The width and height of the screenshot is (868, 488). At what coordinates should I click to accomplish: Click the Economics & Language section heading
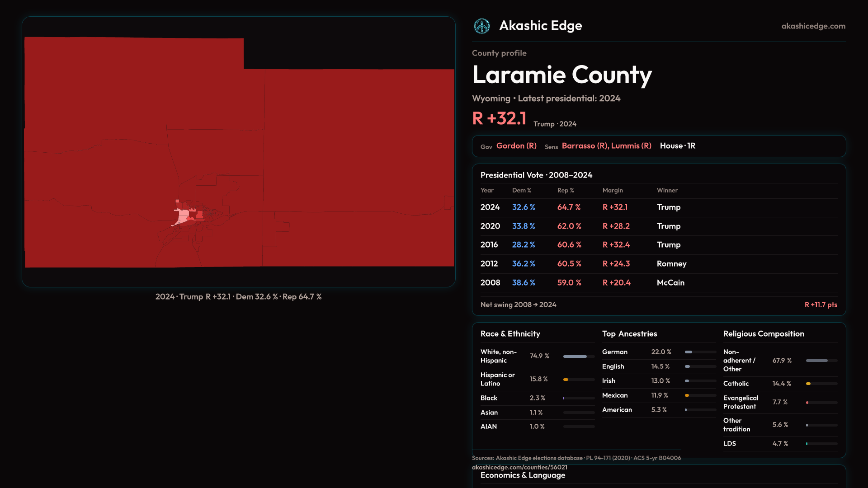click(x=523, y=475)
